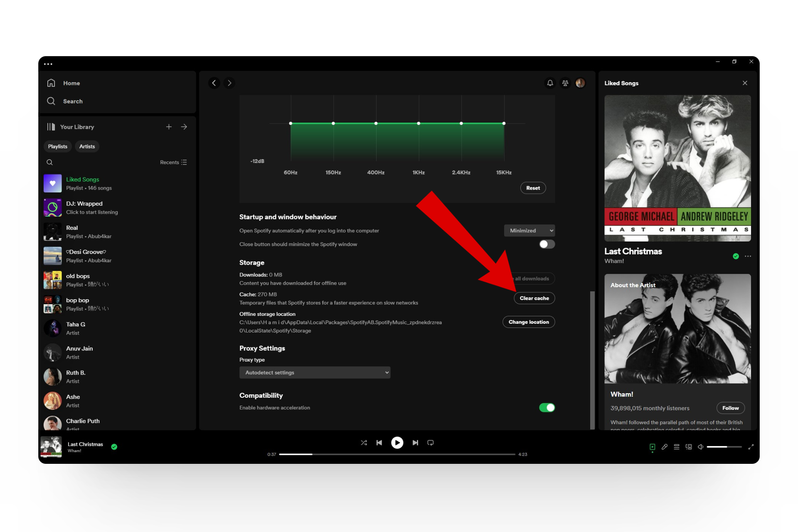This screenshot has height=532, width=798.
Task: Click the Clear cache button
Action: [534, 298]
